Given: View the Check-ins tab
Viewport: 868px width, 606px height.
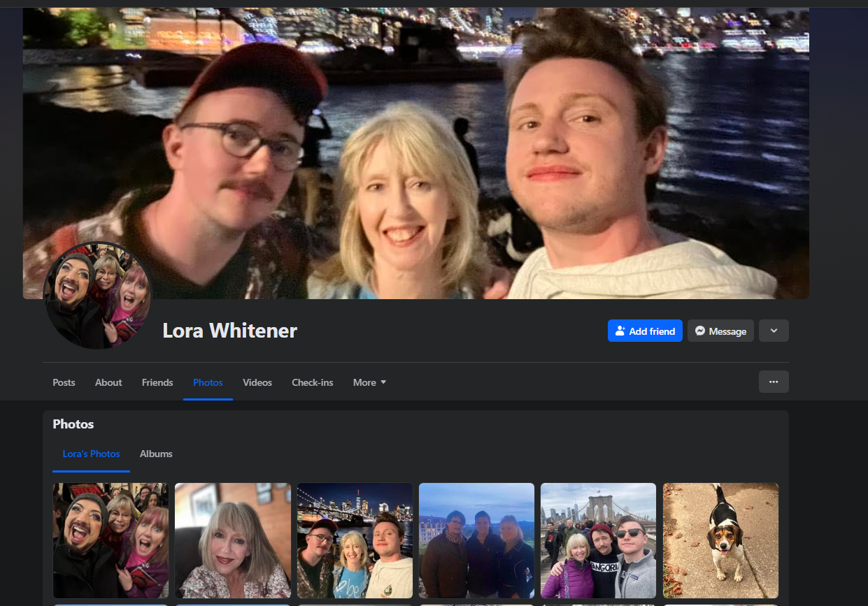Looking at the screenshot, I should coord(313,382).
